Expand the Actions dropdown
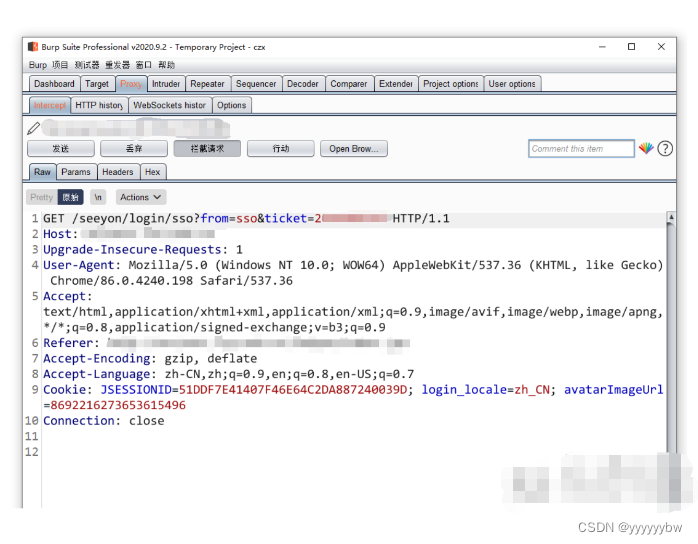 tap(141, 197)
